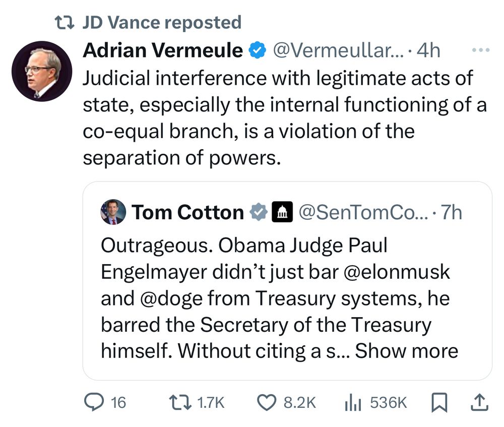
Task: Share the post using the upload icon
Action: [x=480, y=402]
